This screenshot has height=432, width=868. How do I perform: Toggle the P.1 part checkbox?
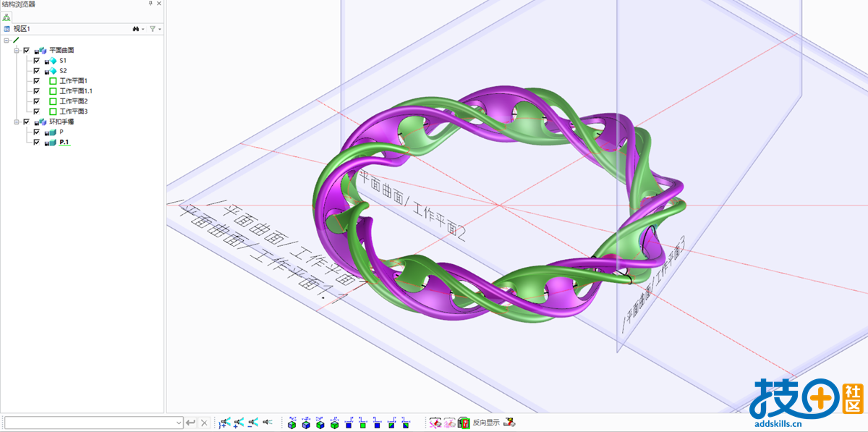pos(36,143)
